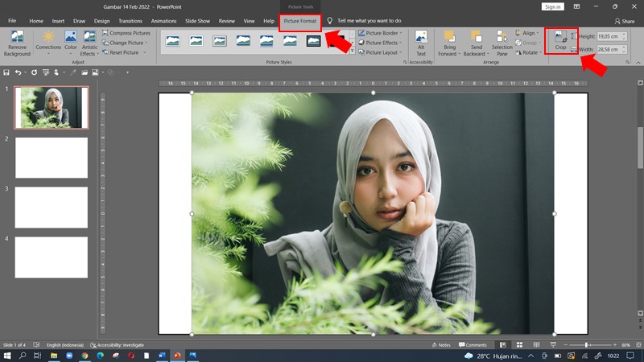The height and width of the screenshot is (362, 644).
Task: Open Word from the taskbar
Action: (162, 356)
